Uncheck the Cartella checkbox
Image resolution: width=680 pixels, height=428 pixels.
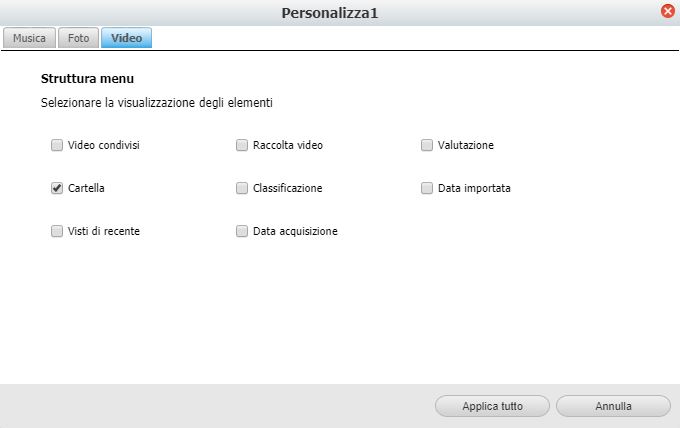pyautogui.click(x=57, y=188)
